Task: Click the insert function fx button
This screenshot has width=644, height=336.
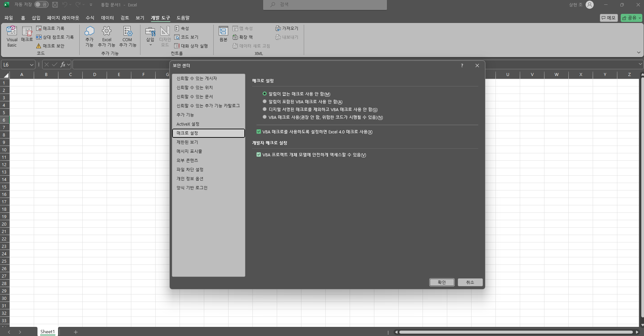Action: 63,64
